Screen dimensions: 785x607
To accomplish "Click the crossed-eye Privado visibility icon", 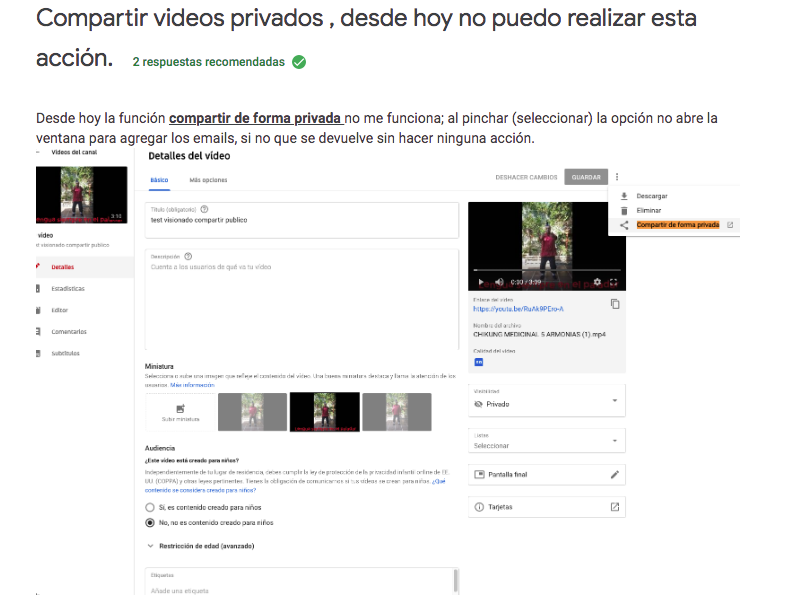I will pyautogui.click(x=478, y=404).
